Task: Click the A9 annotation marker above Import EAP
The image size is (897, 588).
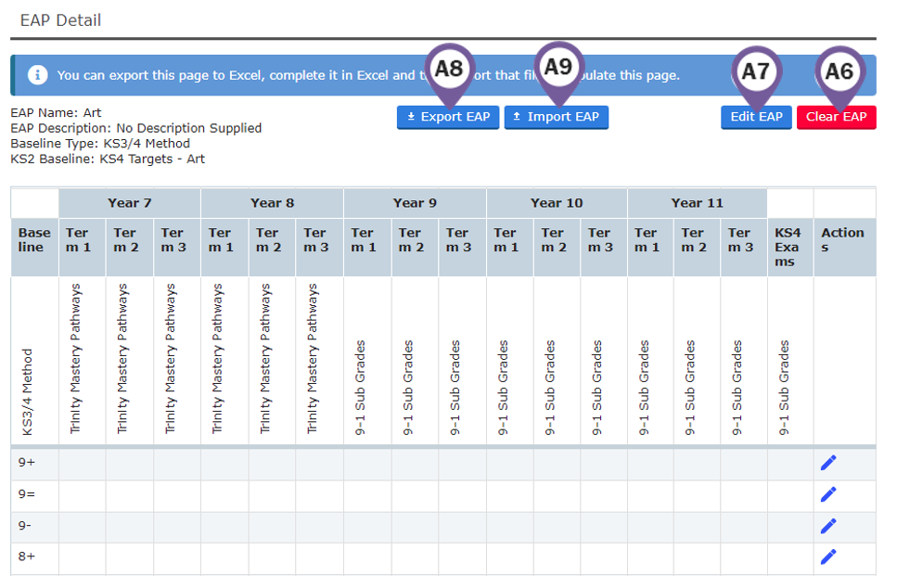Action: coord(557,68)
